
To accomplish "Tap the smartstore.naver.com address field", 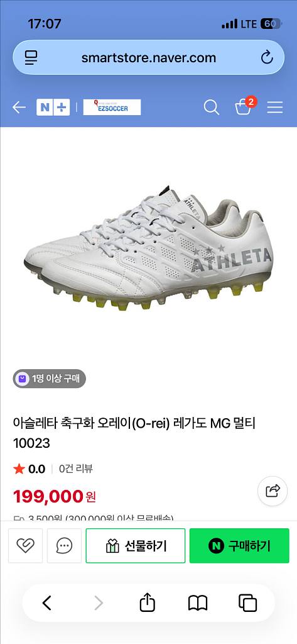I will [148, 57].
